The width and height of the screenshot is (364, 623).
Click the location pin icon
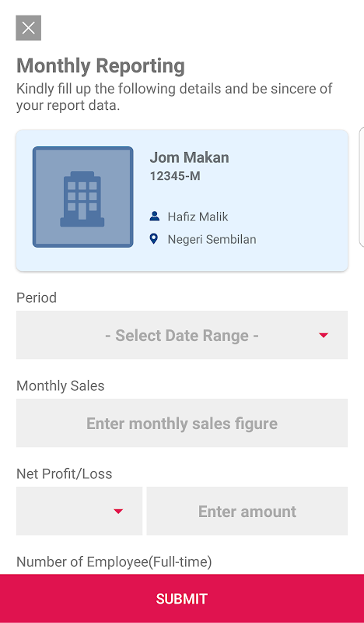coord(154,239)
